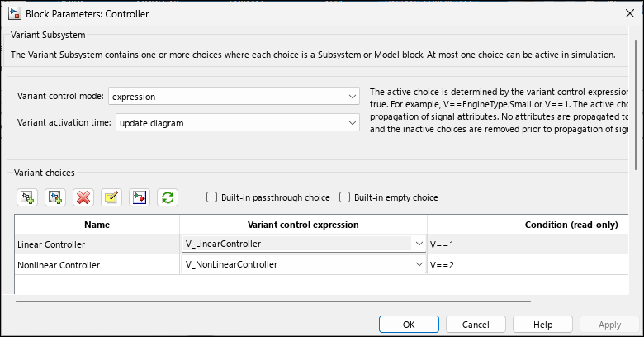
Task: Open Variant activation time dropdown
Action: (x=238, y=122)
